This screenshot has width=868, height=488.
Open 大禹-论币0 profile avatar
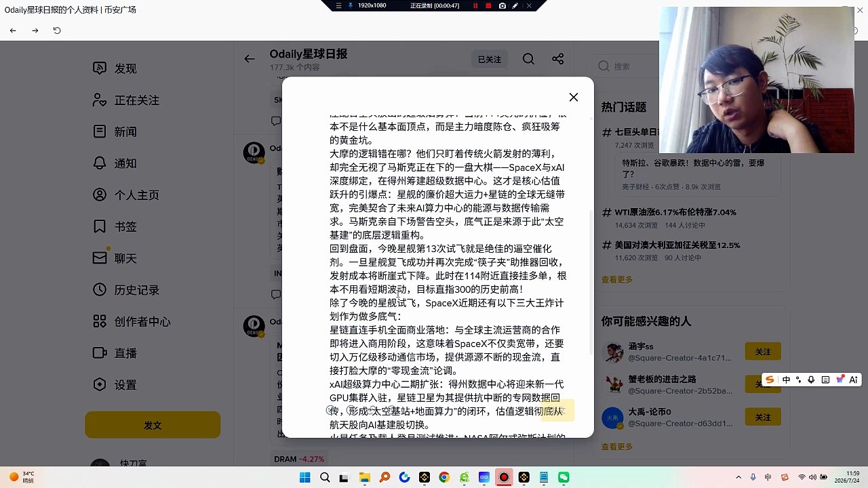(614, 417)
